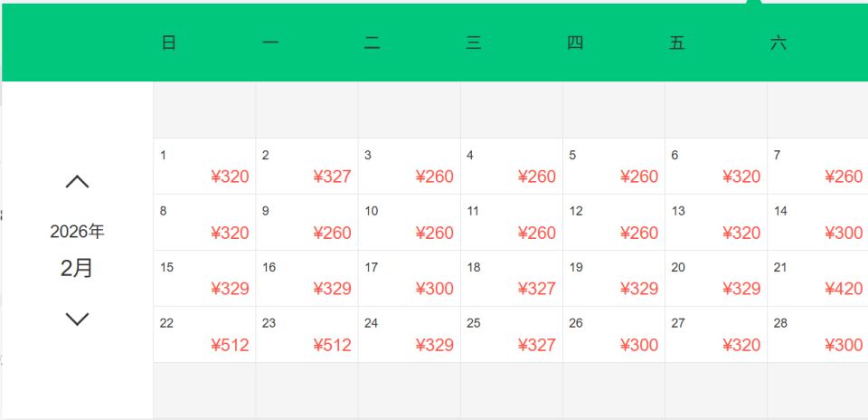Pick February 4 date cell
Image resolution: width=868 pixels, height=420 pixels.
[511, 167]
